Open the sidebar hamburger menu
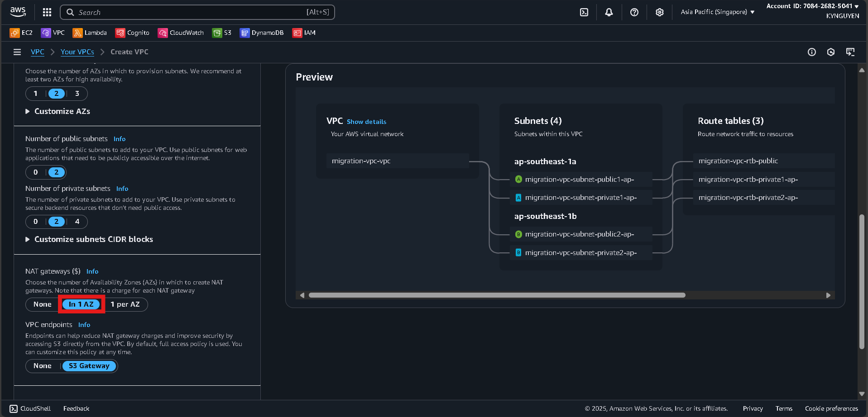The width and height of the screenshot is (868, 417). coord(17,52)
